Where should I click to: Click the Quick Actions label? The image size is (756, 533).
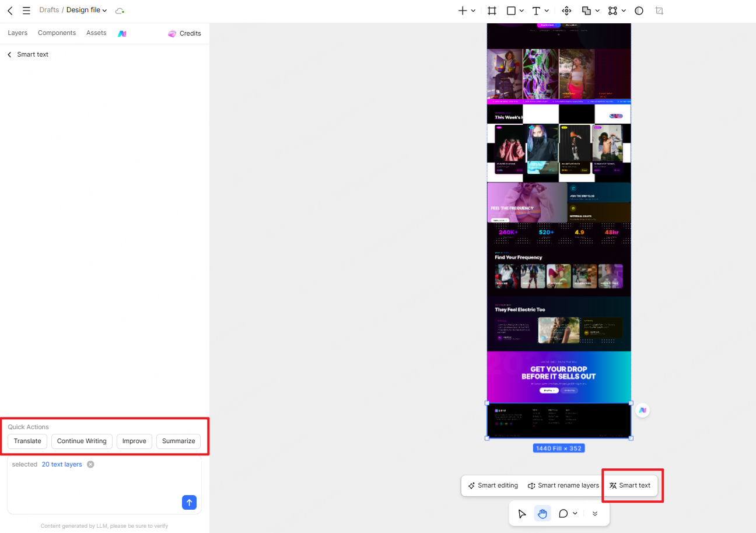[x=28, y=427]
